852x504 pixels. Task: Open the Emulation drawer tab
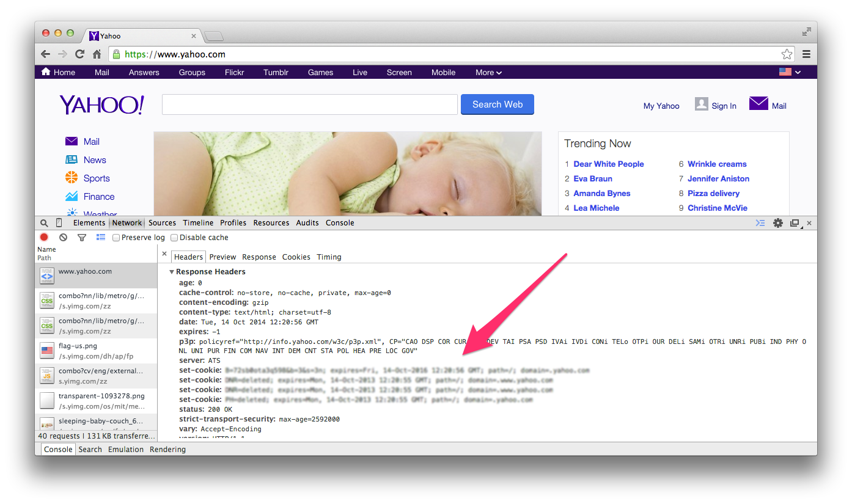point(126,450)
